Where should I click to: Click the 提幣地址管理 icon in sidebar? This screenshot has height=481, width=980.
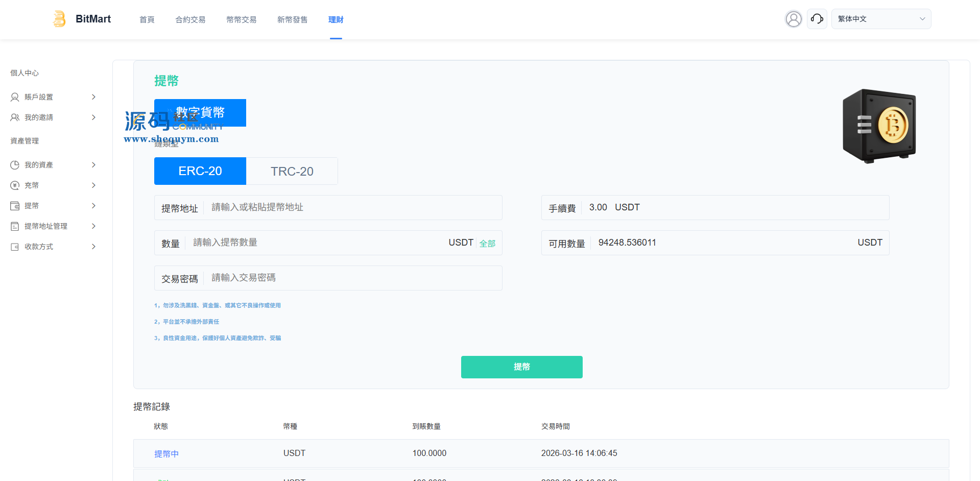point(15,226)
